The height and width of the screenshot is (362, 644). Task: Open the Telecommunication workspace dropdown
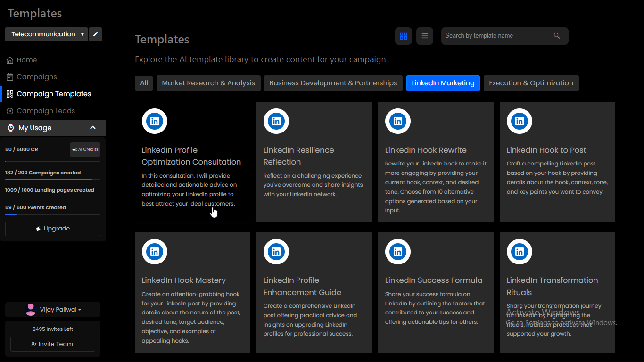(x=46, y=34)
